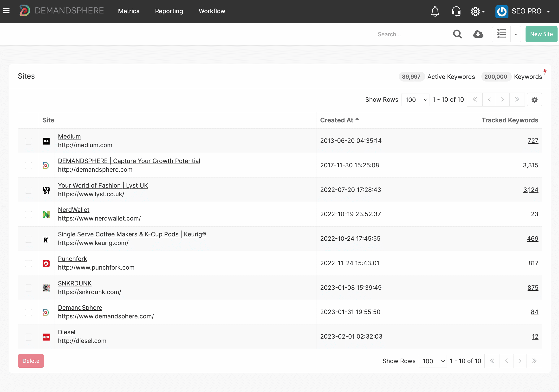
Task: Select the Punchfork row checkbox
Action: pyautogui.click(x=28, y=264)
